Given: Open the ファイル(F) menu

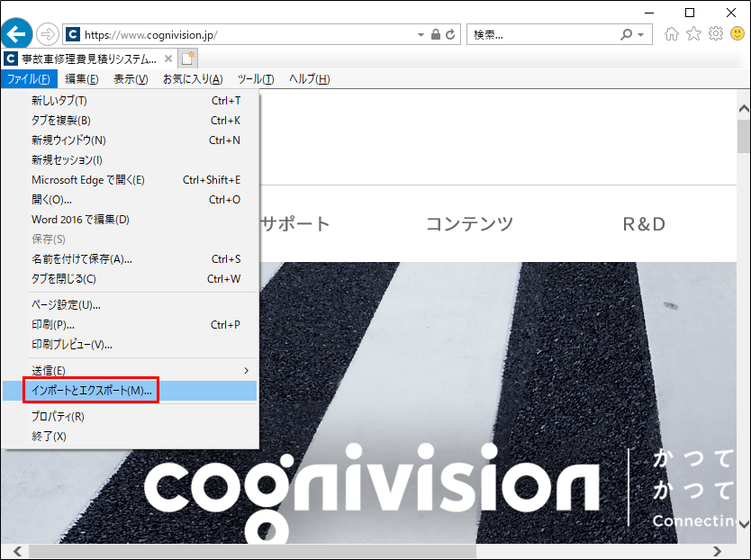Looking at the screenshot, I should coord(29,79).
